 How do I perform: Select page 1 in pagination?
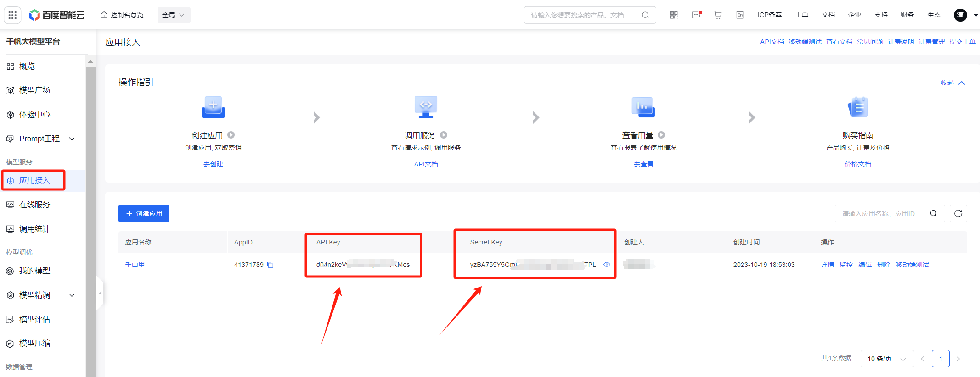[941, 359]
